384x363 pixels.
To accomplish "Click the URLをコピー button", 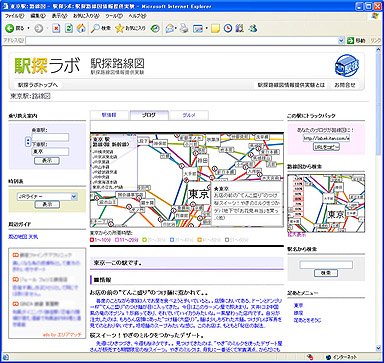I will [326, 147].
